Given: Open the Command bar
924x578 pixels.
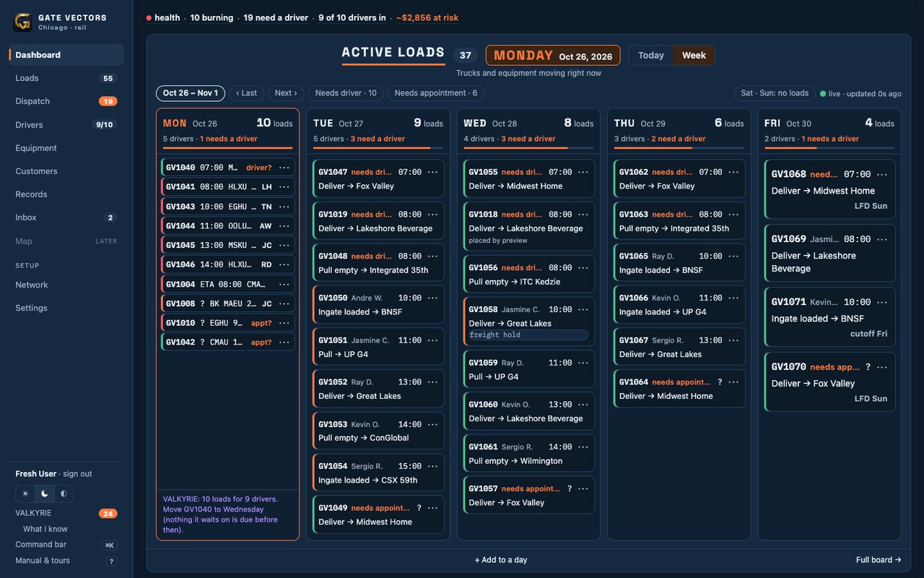Looking at the screenshot, I should [66, 545].
